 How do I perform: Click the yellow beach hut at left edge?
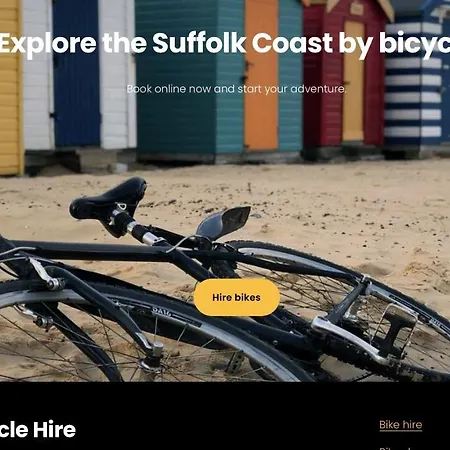click(x=11, y=87)
